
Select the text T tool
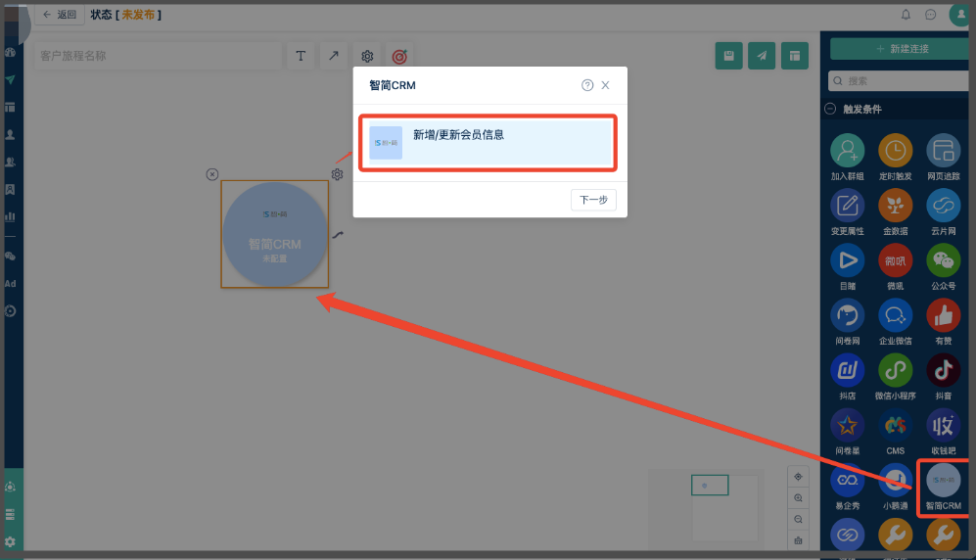tap(301, 56)
